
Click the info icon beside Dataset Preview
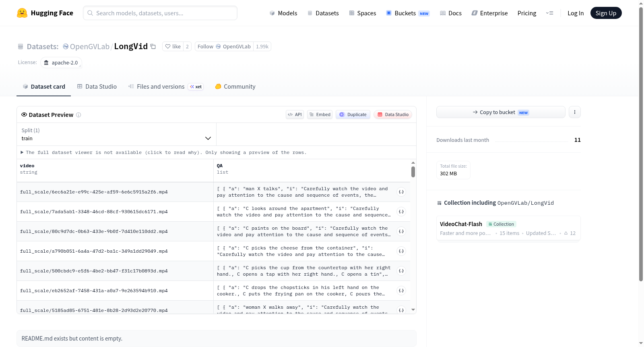pos(78,115)
